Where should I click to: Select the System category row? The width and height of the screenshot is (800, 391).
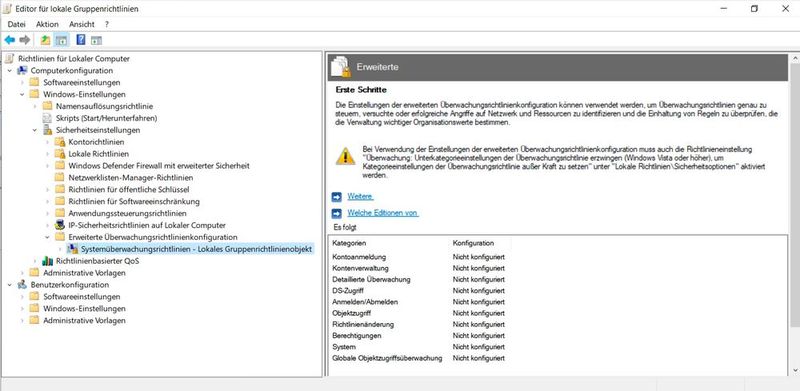(418, 347)
